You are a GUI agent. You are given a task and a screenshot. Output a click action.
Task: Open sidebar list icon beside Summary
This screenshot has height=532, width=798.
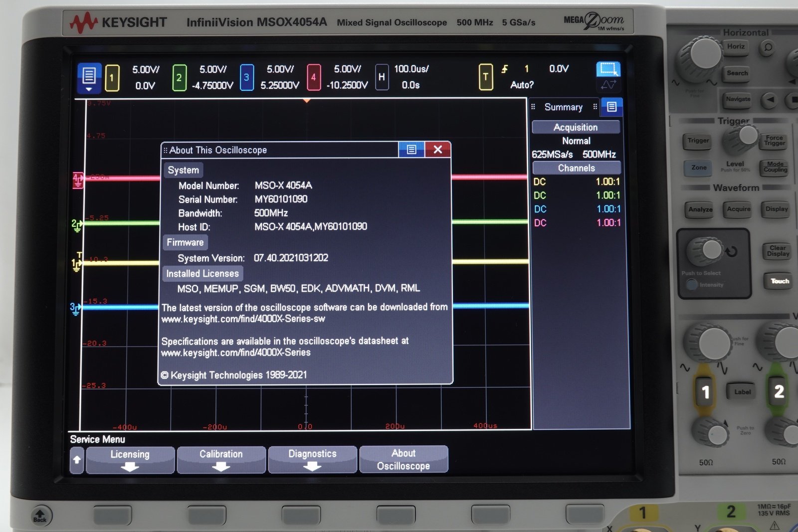click(x=612, y=107)
